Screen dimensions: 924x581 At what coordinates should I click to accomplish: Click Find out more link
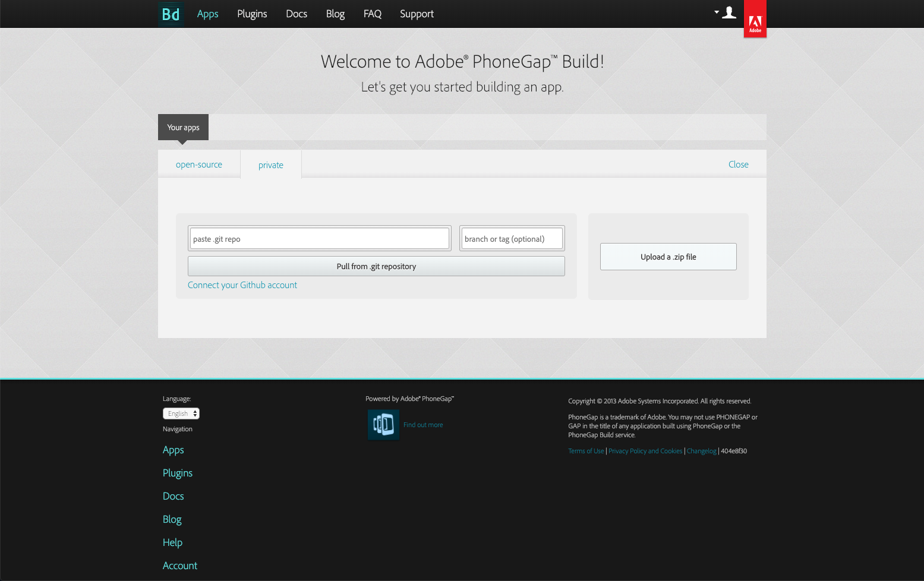pyautogui.click(x=423, y=425)
